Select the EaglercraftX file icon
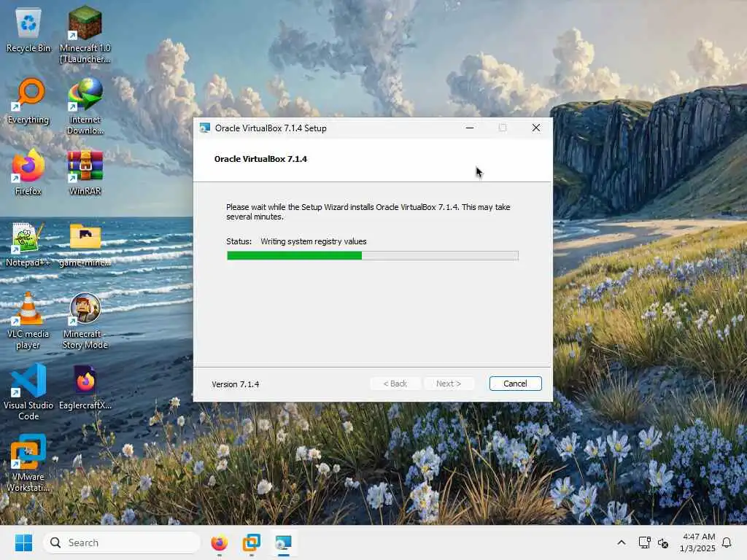This screenshot has width=747, height=560. pyautogui.click(x=85, y=386)
